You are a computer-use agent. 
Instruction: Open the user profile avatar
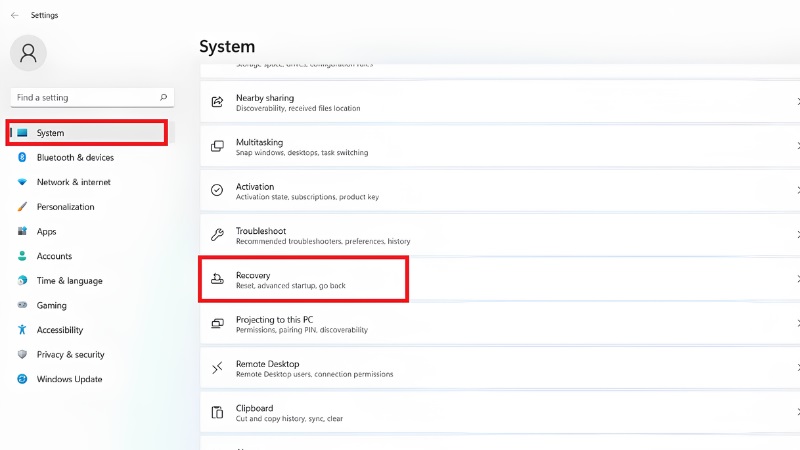click(28, 53)
